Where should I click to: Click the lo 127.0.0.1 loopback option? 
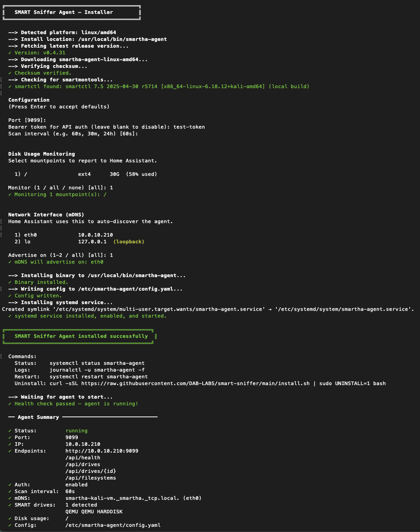79,242
